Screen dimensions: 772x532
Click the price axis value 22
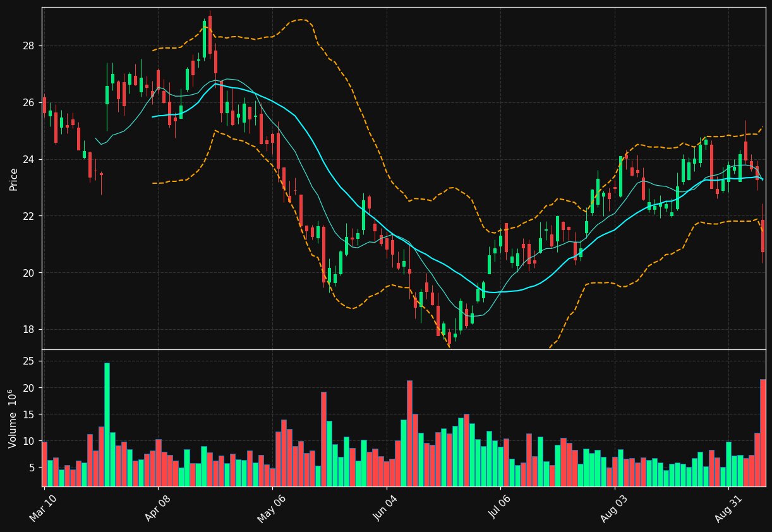(30, 216)
